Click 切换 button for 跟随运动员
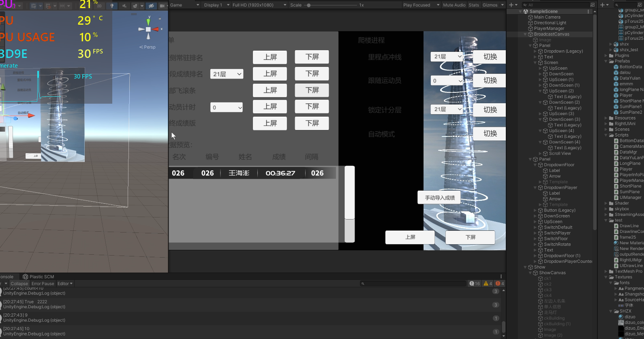644x339 pixels. pos(490,80)
